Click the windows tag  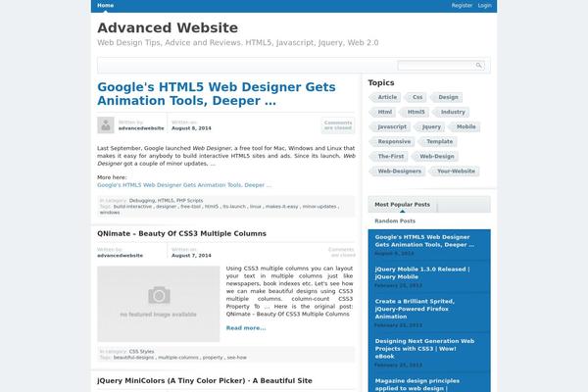pos(110,213)
